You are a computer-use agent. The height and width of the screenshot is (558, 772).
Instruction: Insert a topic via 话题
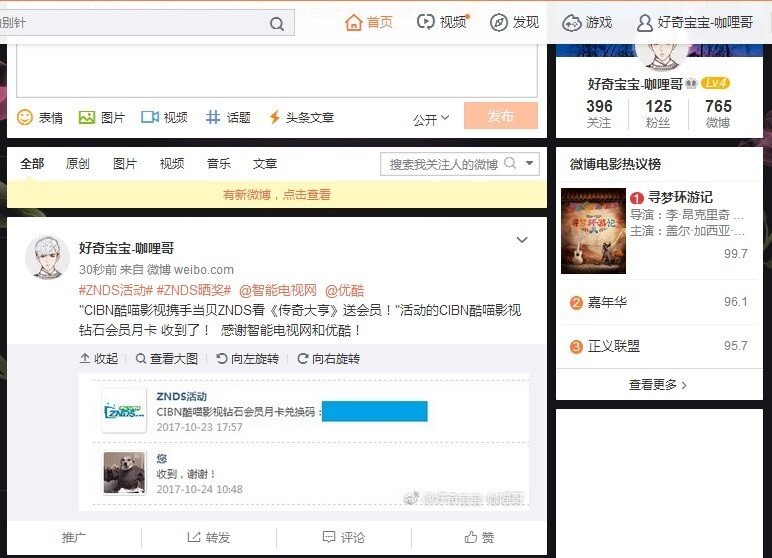tap(228, 117)
